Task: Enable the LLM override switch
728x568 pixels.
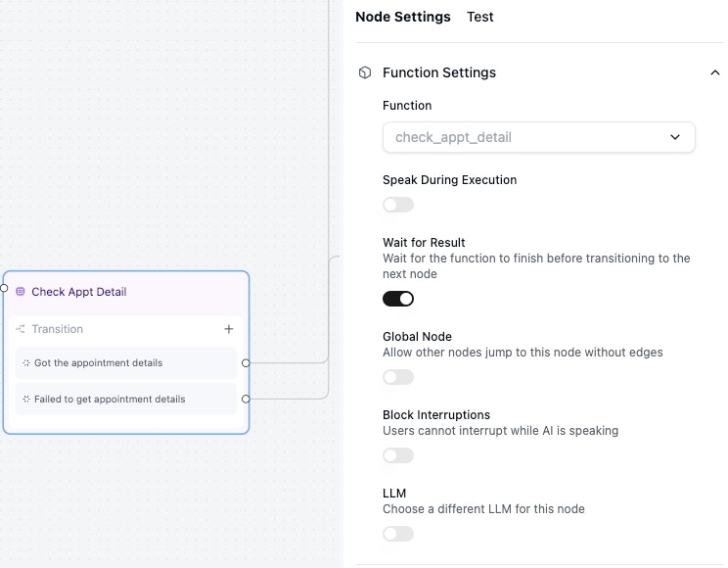Action: click(x=398, y=534)
